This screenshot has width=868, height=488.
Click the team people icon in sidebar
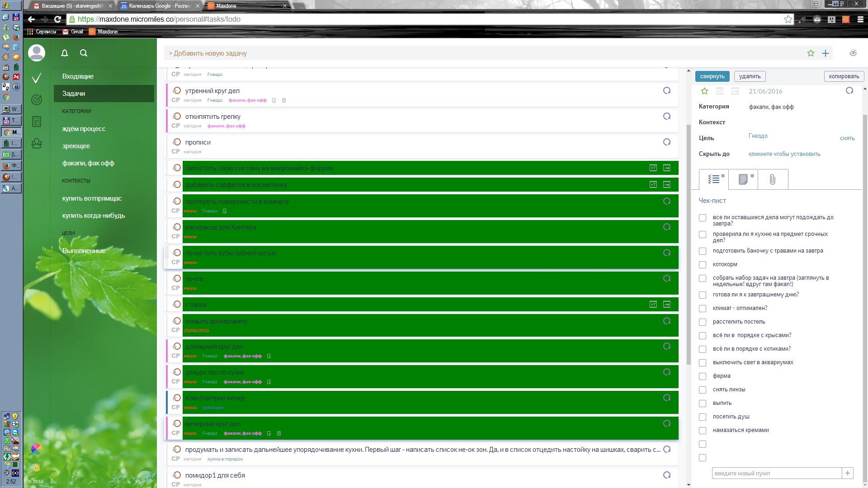point(37,144)
